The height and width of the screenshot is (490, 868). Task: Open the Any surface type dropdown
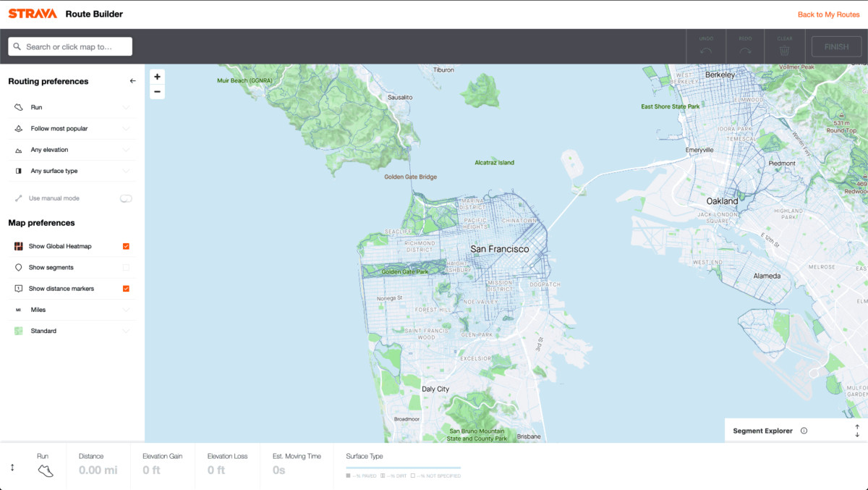72,171
